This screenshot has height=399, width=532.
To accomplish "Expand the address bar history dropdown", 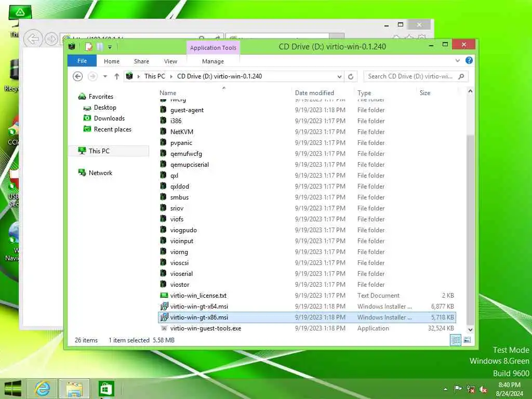I will click(x=339, y=77).
